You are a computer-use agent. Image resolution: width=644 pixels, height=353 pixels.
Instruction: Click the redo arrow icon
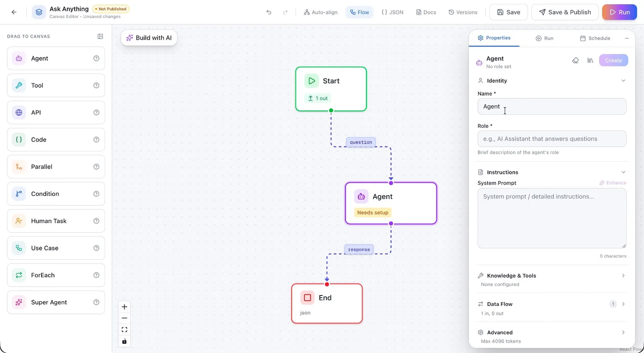(285, 12)
